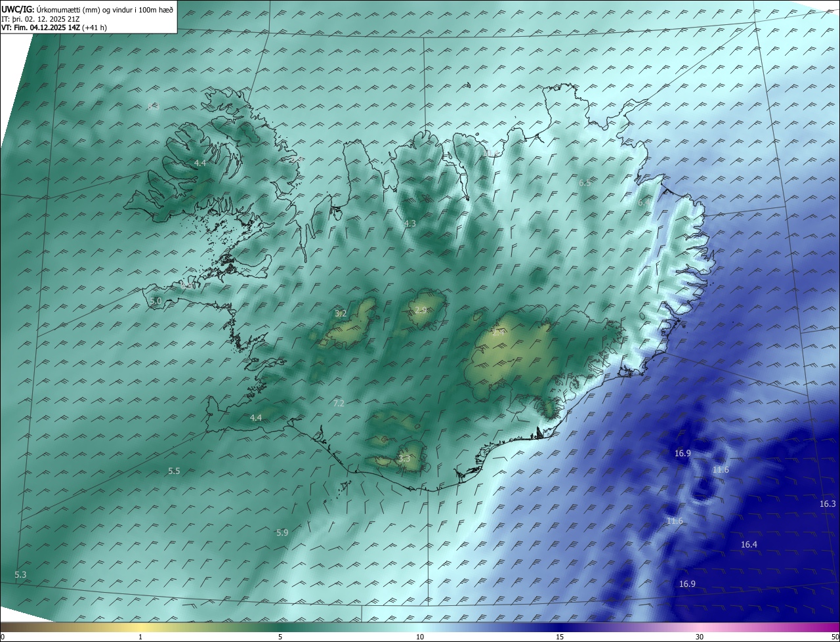Click the '5' label on the color scale

(280, 637)
